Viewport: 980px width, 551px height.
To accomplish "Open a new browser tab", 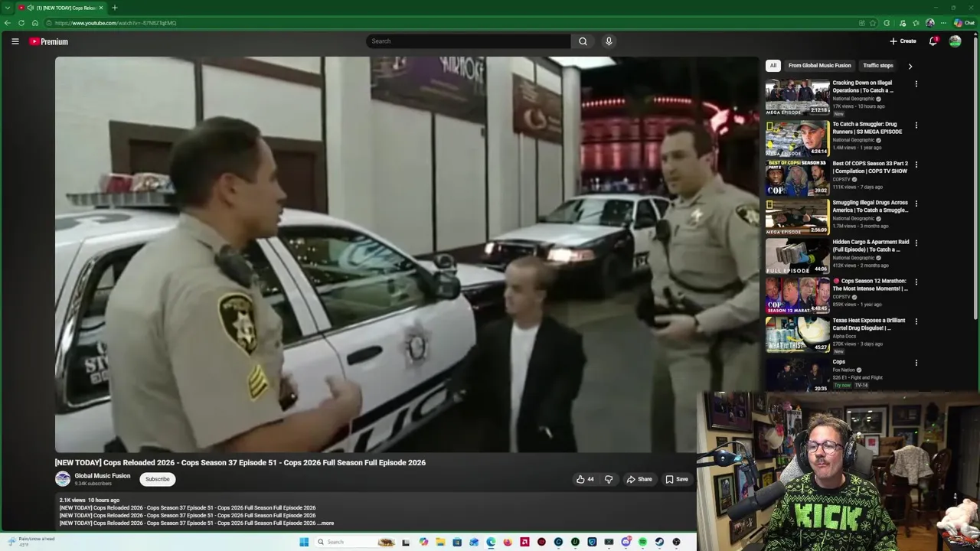I will point(114,8).
